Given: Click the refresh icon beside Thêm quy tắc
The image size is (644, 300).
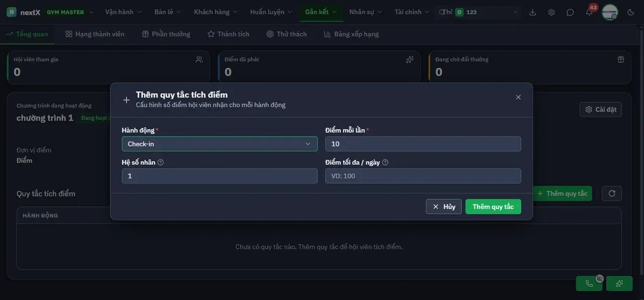Looking at the screenshot, I should click(x=612, y=193).
